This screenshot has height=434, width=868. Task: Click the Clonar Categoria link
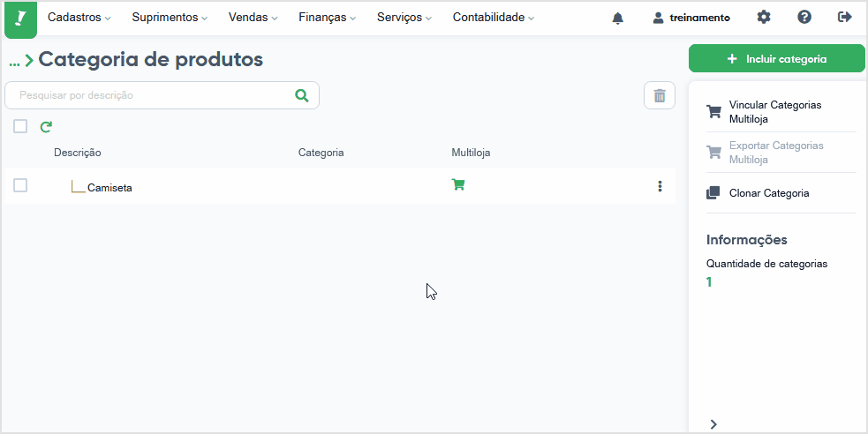(769, 193)
